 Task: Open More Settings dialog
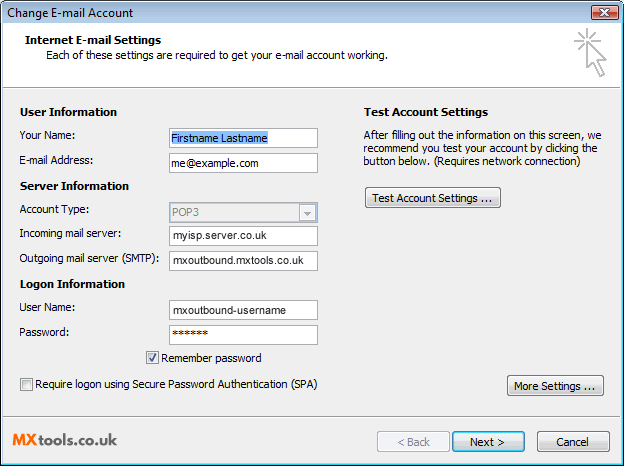(x=555, y=386)
